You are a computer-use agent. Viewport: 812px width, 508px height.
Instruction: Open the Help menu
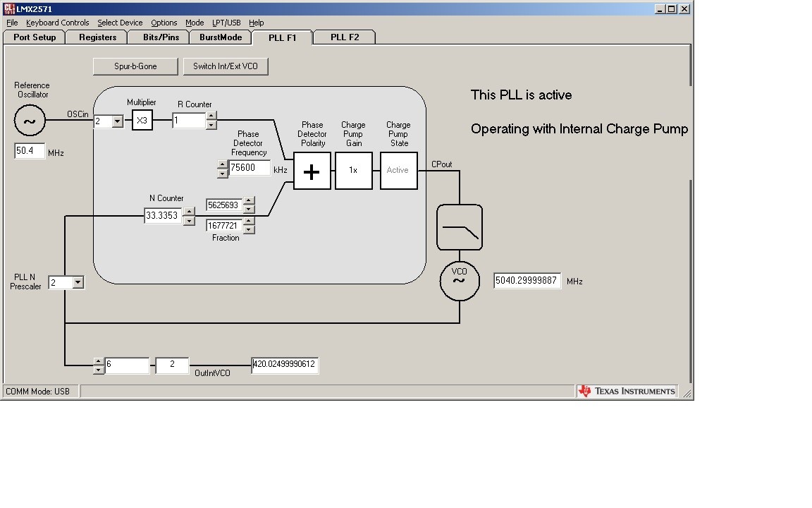(257, 23)
